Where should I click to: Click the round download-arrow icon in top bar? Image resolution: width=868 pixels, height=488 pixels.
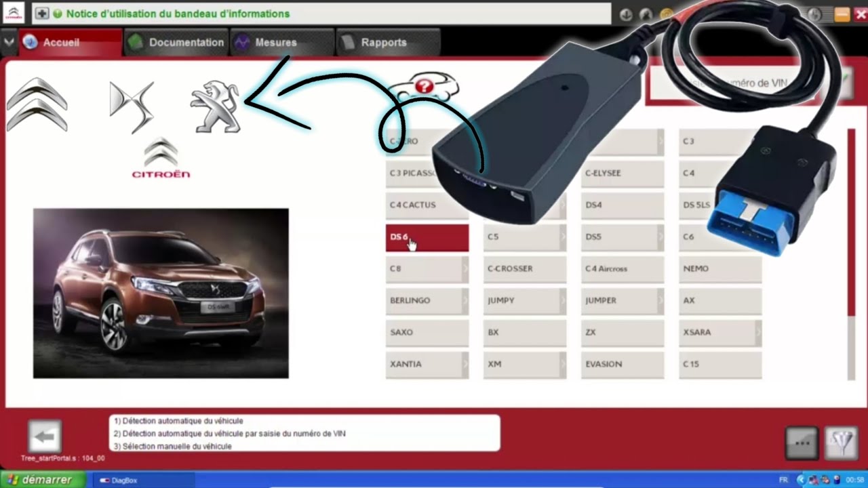click(626, 14)
